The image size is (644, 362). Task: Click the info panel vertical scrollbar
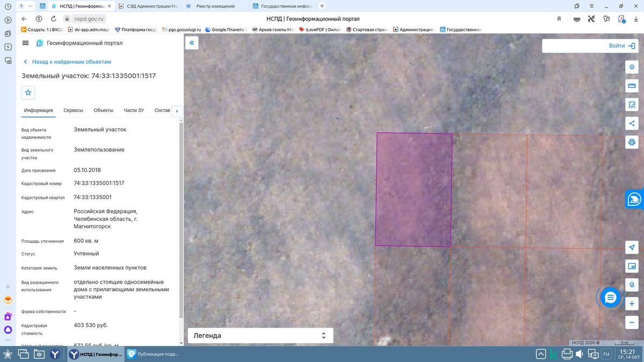click(x=181, y=220)
